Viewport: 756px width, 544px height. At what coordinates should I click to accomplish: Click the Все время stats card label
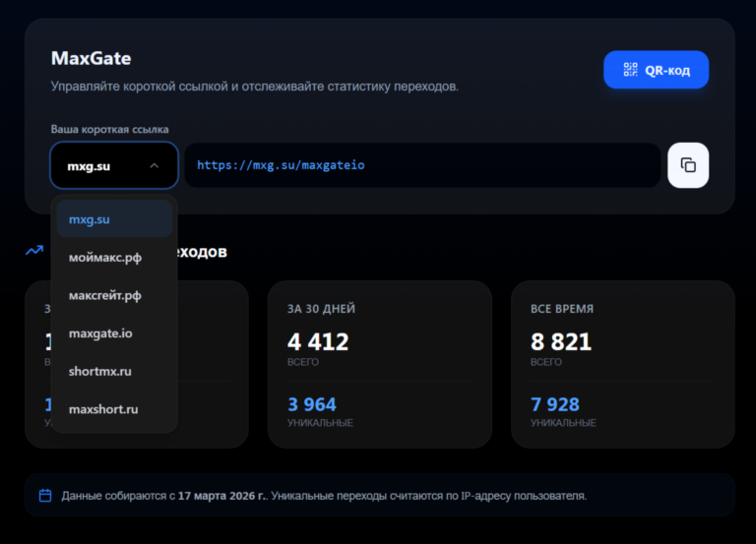(562, 308)
